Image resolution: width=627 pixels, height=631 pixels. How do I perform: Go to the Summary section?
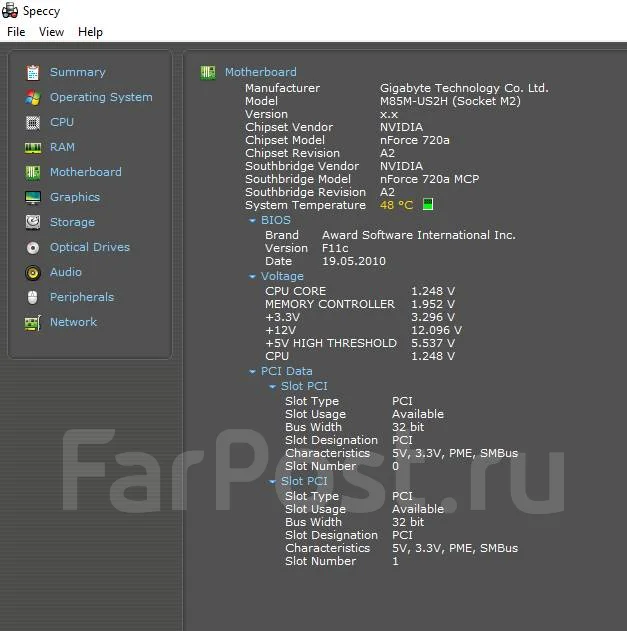(78, 72)
